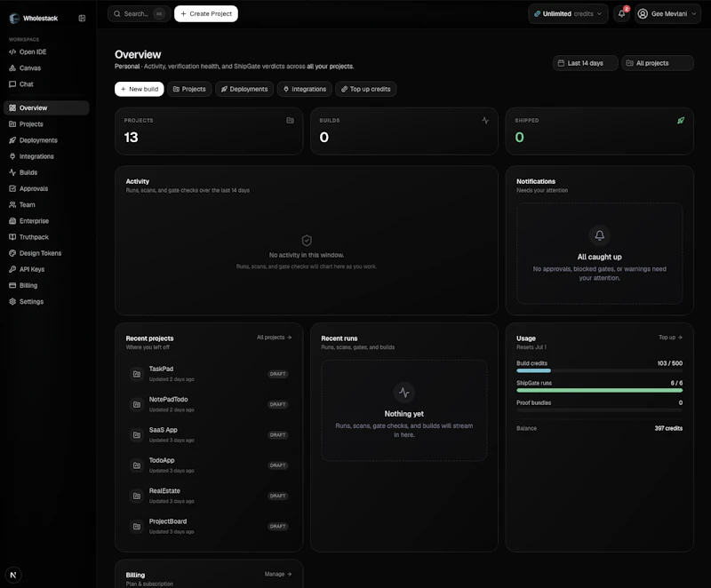
Task: Open Settings in the sidebar
Action: (x=46, y=302)
